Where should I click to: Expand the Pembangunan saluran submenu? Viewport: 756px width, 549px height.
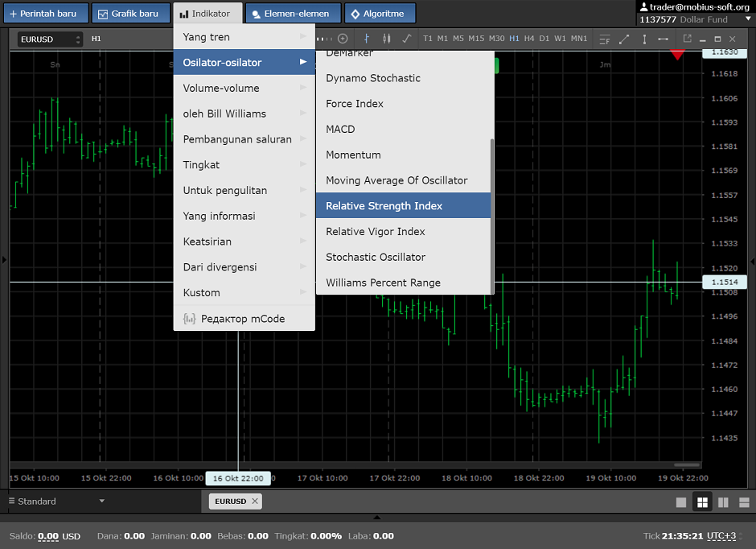click(244, 139)
